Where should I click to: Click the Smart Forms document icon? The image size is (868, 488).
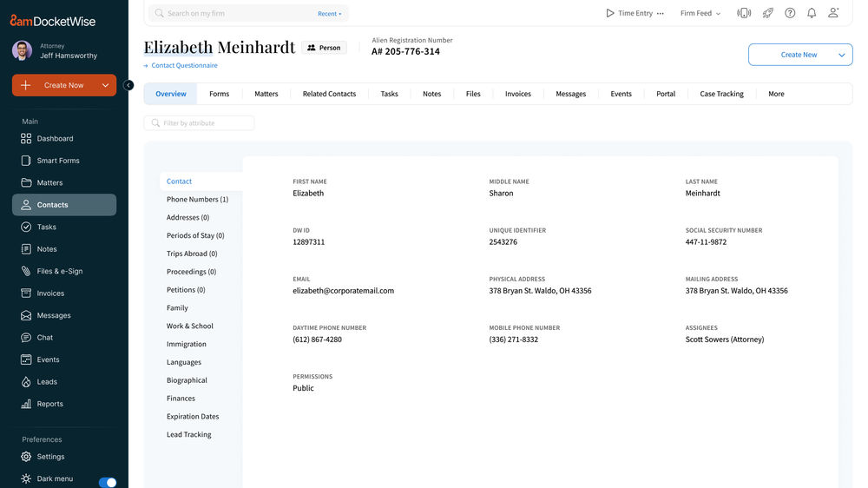(26, 161)
